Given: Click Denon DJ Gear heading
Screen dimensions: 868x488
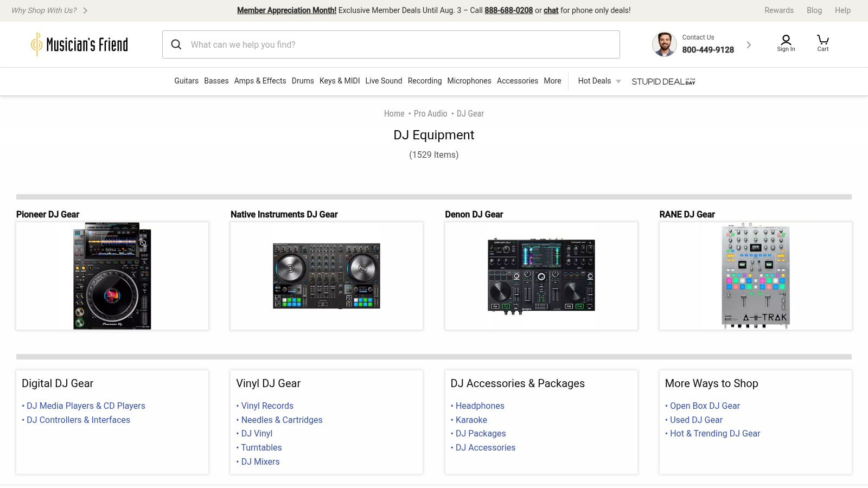Looking at the screenshot, I should 474,214.
